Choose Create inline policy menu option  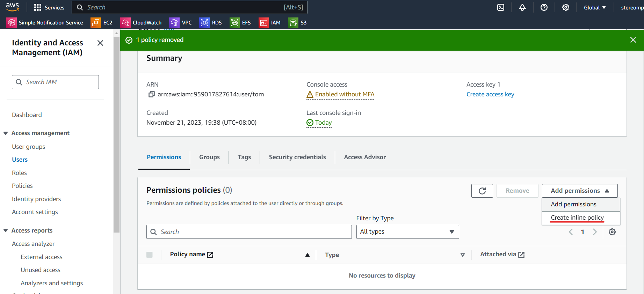pos(577,218)
